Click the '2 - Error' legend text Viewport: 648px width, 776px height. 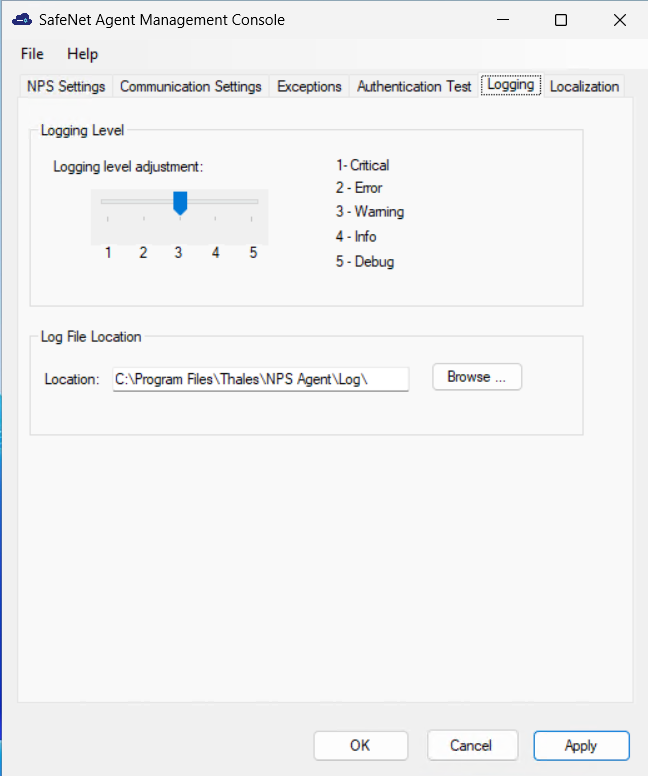pyautogui.click(x=359, y=188)
